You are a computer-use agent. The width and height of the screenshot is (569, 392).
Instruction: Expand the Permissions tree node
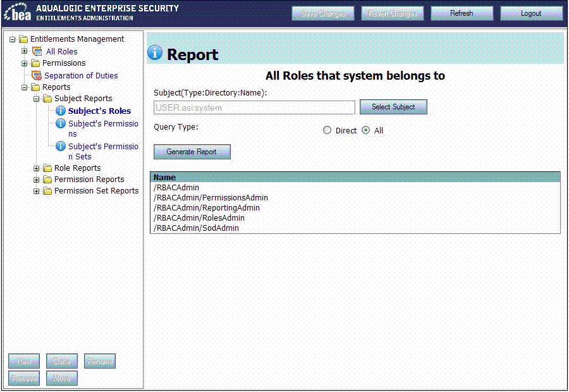click(24, 63)
